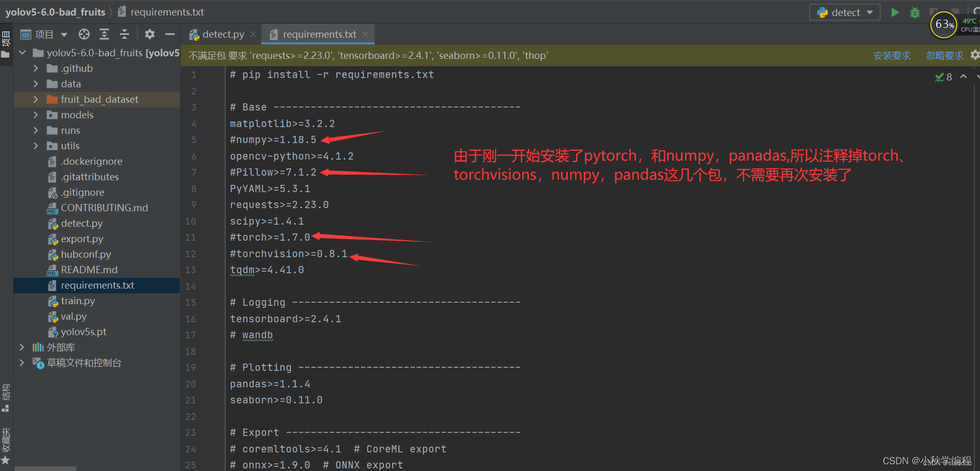Click the models folder icon
Screen dimensions: 980x471
[x=52, y=115]
